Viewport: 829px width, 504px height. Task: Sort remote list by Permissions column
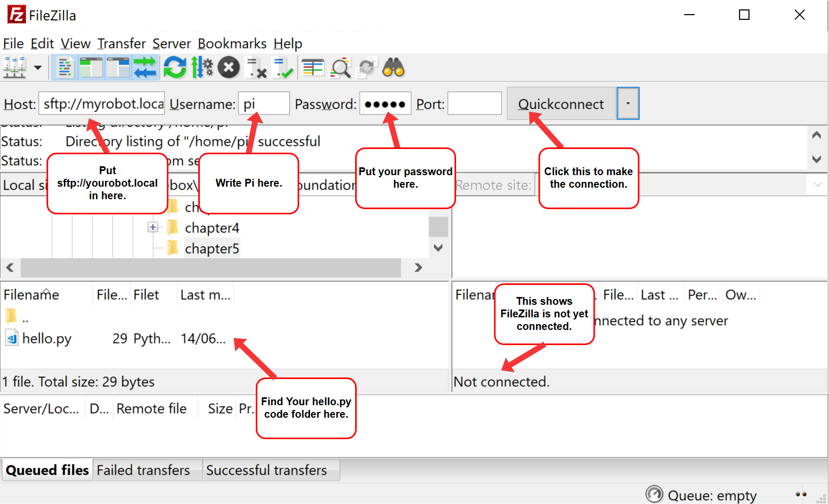click(702, 295)
